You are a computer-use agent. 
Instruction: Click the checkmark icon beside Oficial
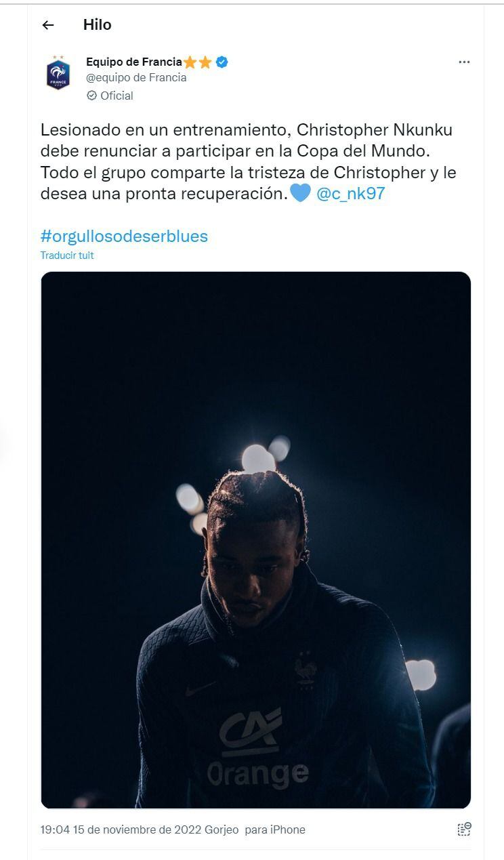pyautogui.click(x=91, y=96)
